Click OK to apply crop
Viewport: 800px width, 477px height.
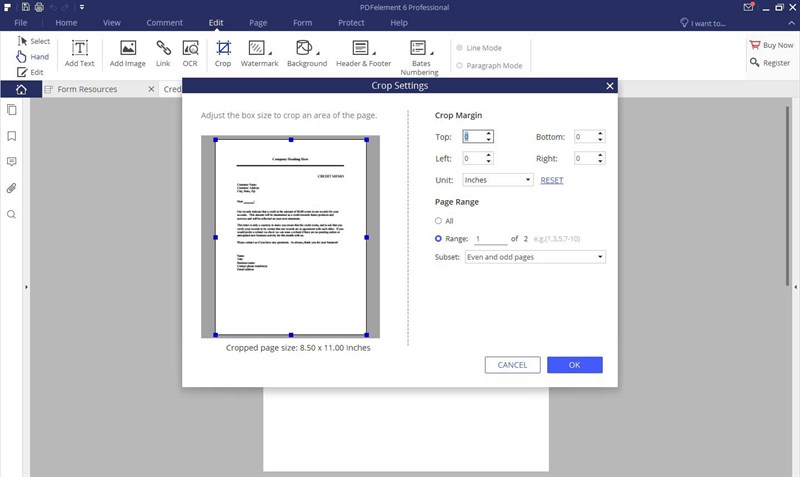tap(574, 365)
